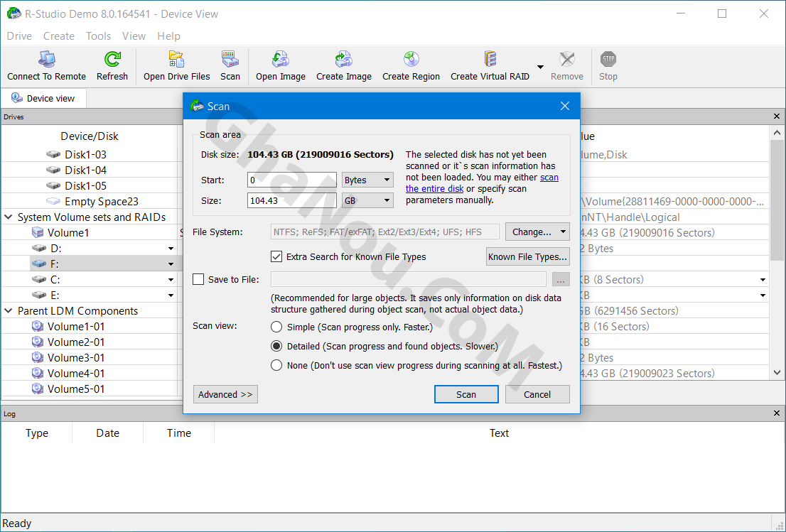Uncheck Extra Search for Known File Types
The image size is (786, 532).
[276, 256]
